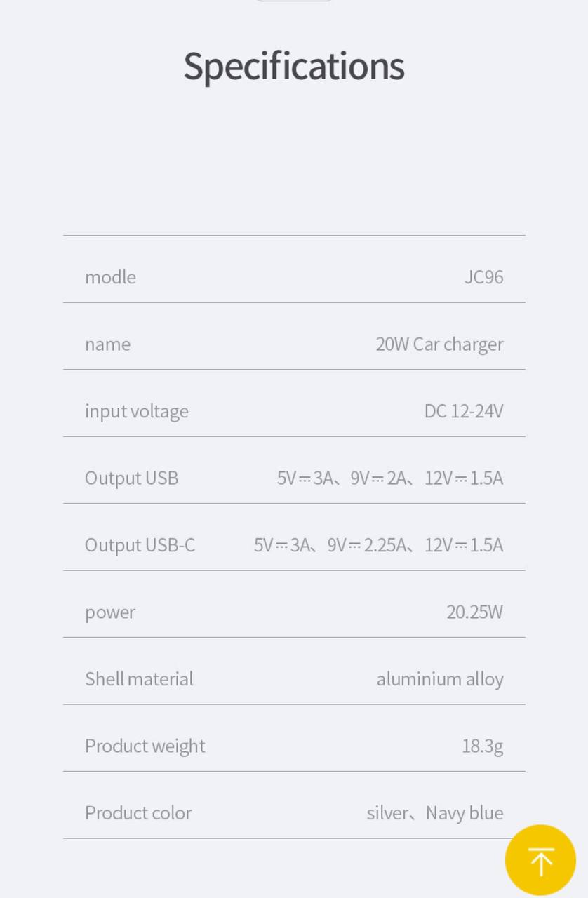Select the silver, Navy blue color value
Screen dimensions: 588x898
(x=435, y=813)
